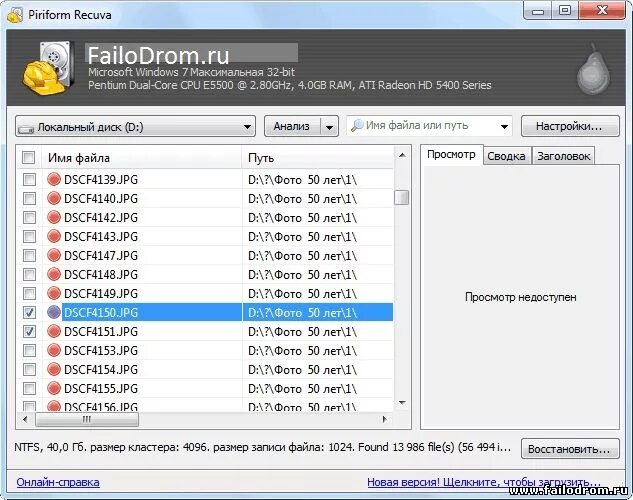Click the red status dot of DSCF4143.JPG
633x500 pixels.
coord(54,236)
